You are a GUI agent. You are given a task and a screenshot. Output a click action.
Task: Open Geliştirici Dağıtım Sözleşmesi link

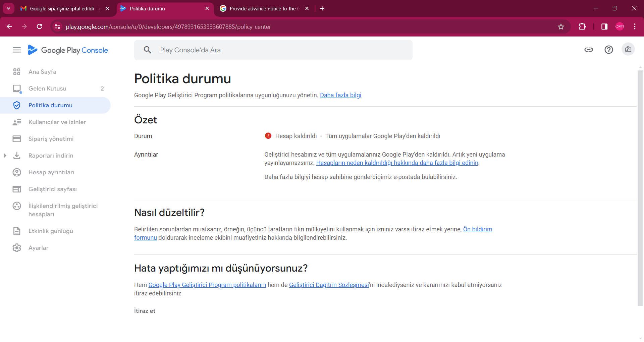pos(329,285)
